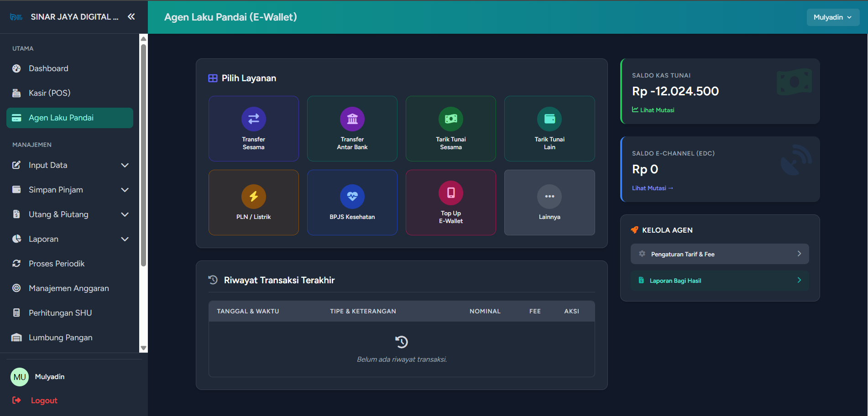Expand the Input Data submenu
This screenshot has height=416, width=868.
[125, 165]
